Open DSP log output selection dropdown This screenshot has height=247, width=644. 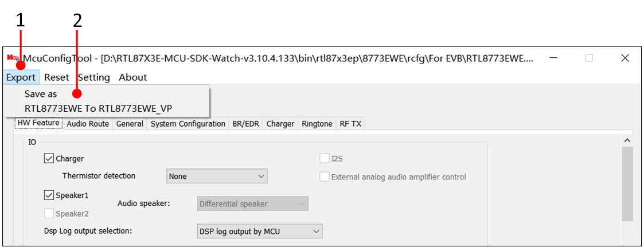point(259,232)
